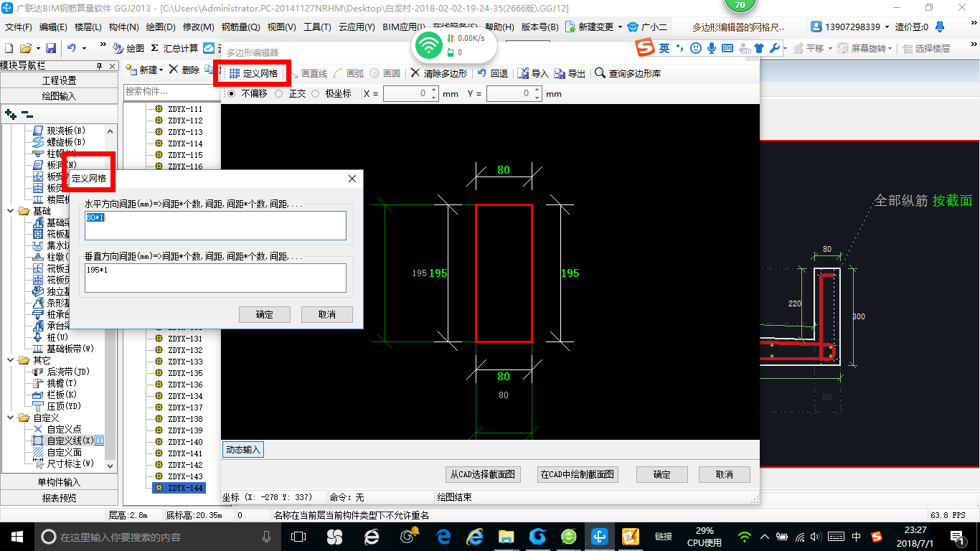This screenshot has width=980, height=551.
Task: Open the account 13907298339 dropdown
Action: 887,27
